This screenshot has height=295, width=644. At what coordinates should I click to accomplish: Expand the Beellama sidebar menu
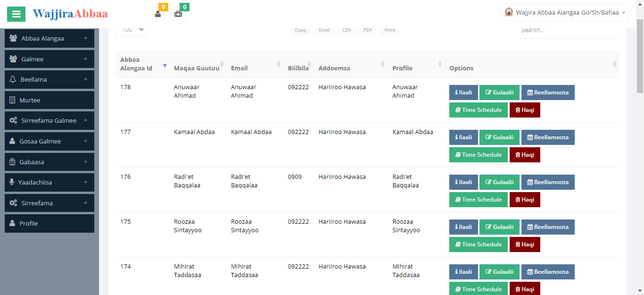(50, 79)
